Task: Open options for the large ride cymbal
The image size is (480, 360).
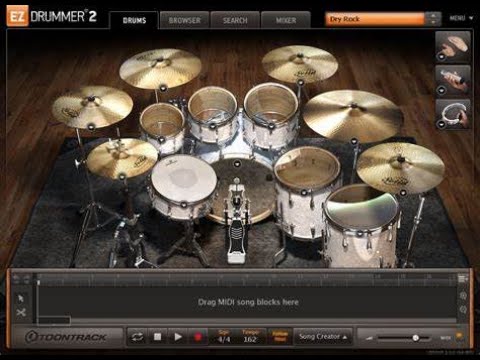Action: pos(354,141)
